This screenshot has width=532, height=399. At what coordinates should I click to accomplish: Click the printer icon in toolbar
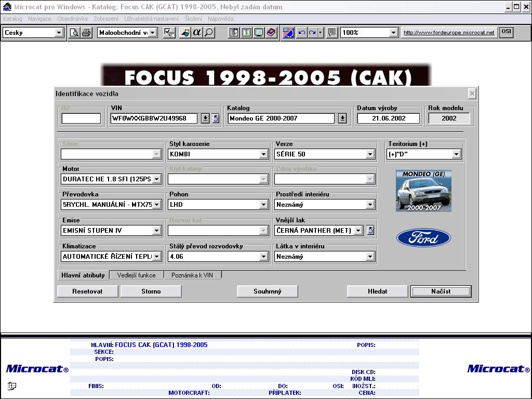point(86,33)
